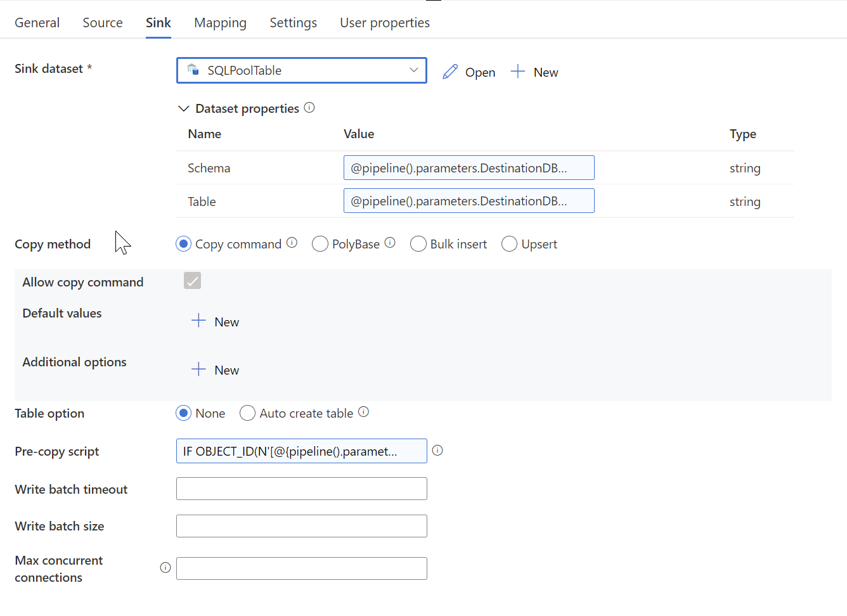Click the Write batch timeout field
The image size is (847, 616).
[x=302, y=489]
